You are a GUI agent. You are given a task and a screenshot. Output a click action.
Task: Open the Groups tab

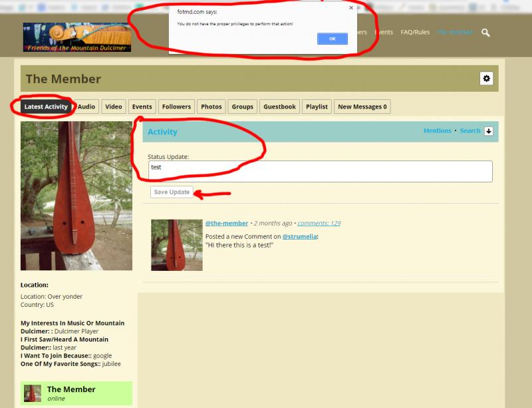243,106
